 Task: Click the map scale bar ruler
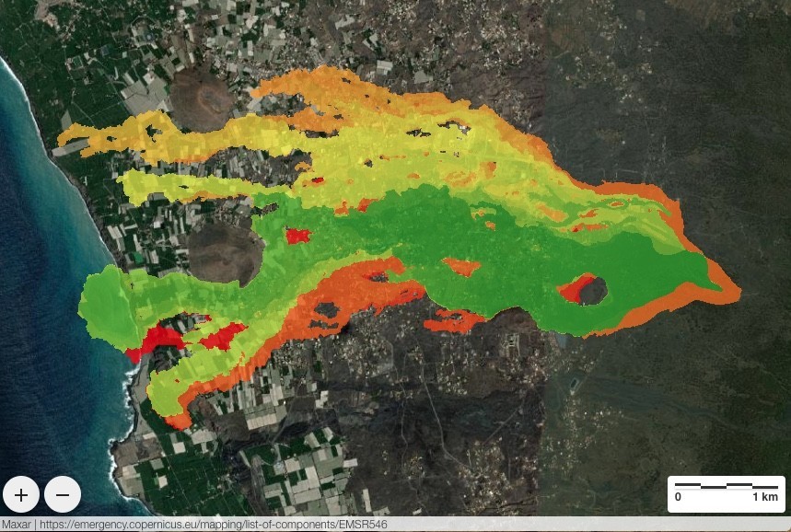pos(726,484)
